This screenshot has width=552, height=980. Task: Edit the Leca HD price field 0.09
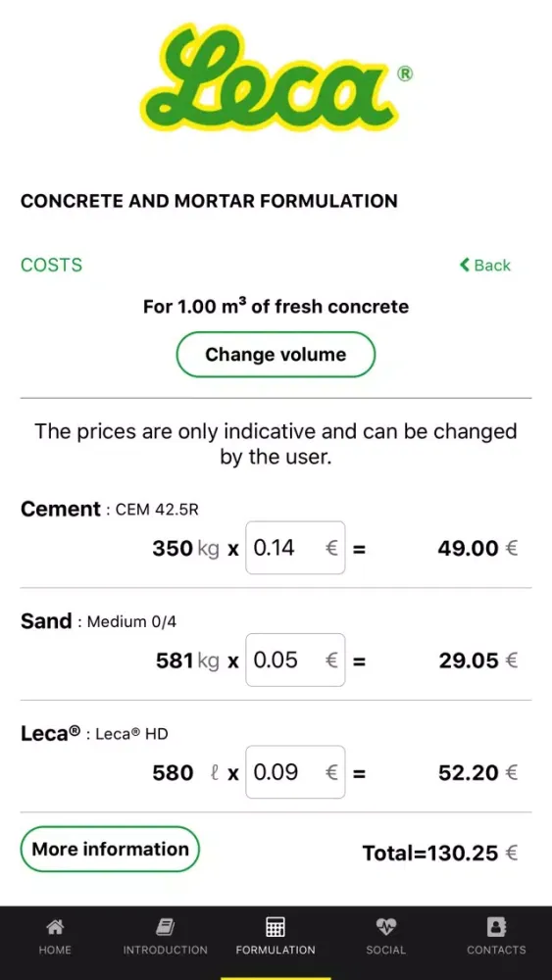click(x=295, y=772)
